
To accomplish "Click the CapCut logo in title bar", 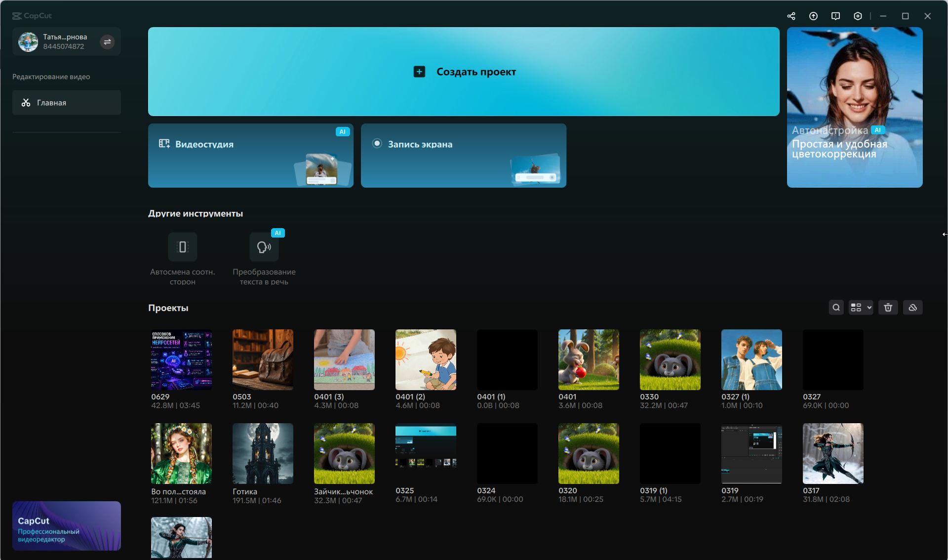I will coord(32,16).
